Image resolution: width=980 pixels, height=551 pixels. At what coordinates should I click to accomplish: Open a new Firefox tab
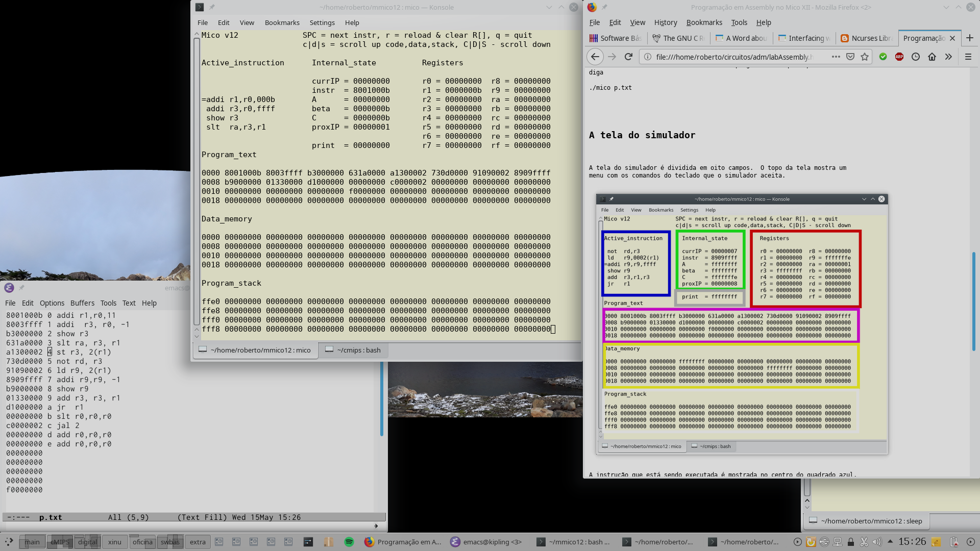tap(970, 38)
